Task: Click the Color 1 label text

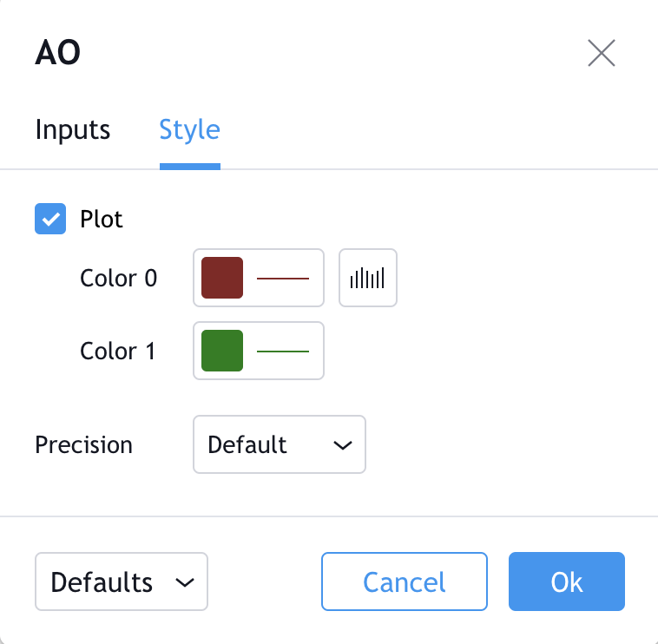Action: [117, 352]
